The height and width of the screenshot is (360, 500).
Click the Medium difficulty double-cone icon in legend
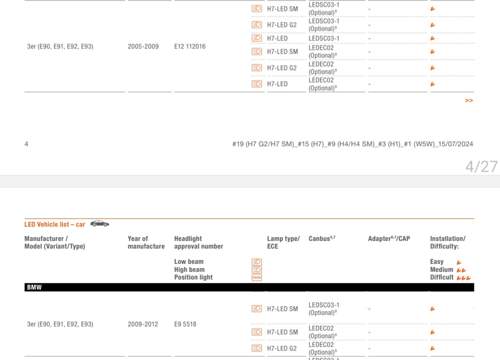[x=461, y=270]
